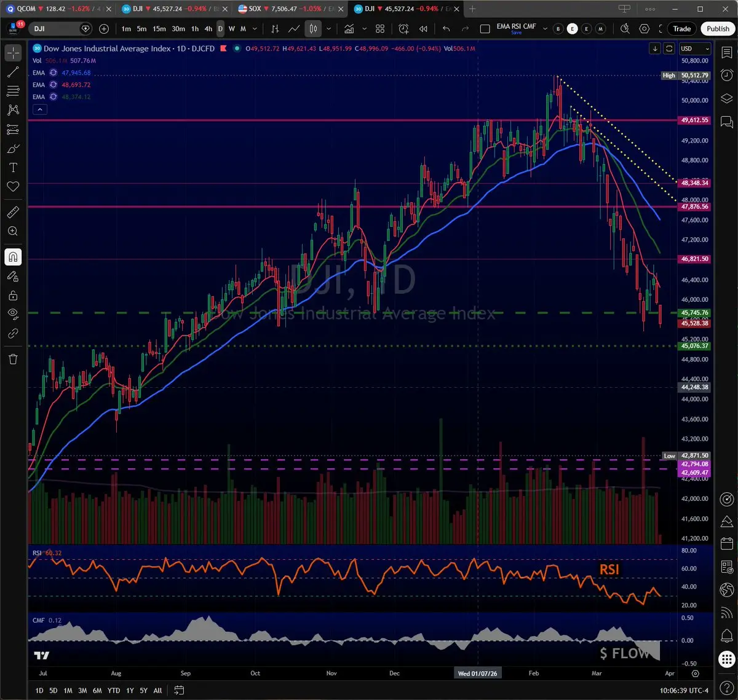The image size is (738, 700).
Task: Click the 3M date range button
Action: coord(82,690)
